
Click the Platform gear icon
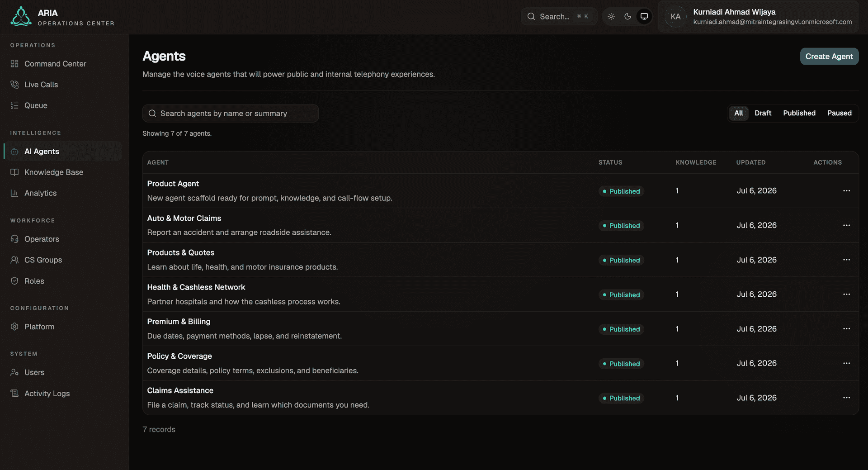click(14, 327)
